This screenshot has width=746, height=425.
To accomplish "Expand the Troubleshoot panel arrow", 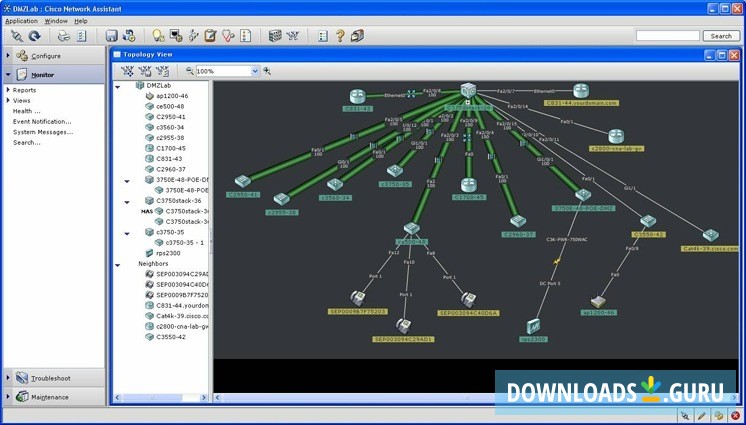I will [x=8, y=378].
